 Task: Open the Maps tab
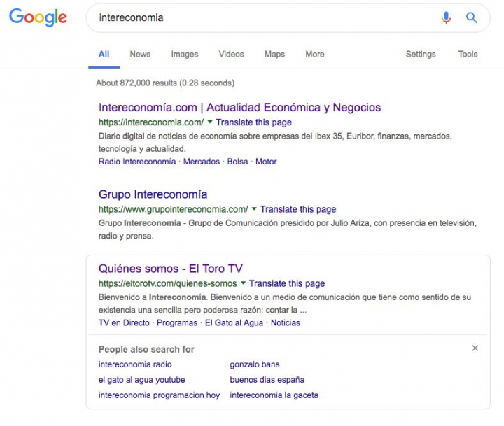click(274, 54)
